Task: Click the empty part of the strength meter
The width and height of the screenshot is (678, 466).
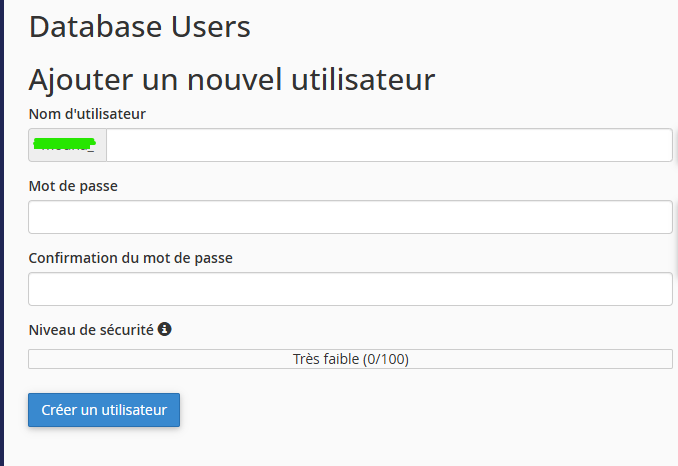Action: coord(160,359)
